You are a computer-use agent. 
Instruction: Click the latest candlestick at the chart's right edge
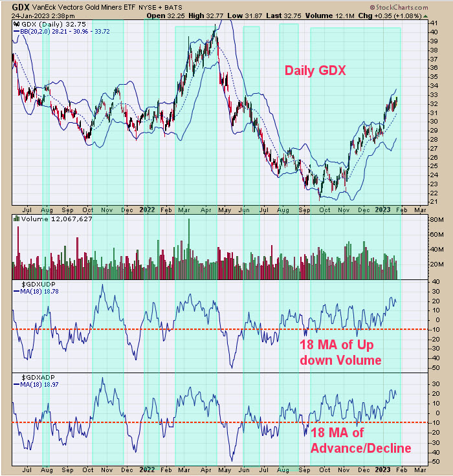click(397, 101)
